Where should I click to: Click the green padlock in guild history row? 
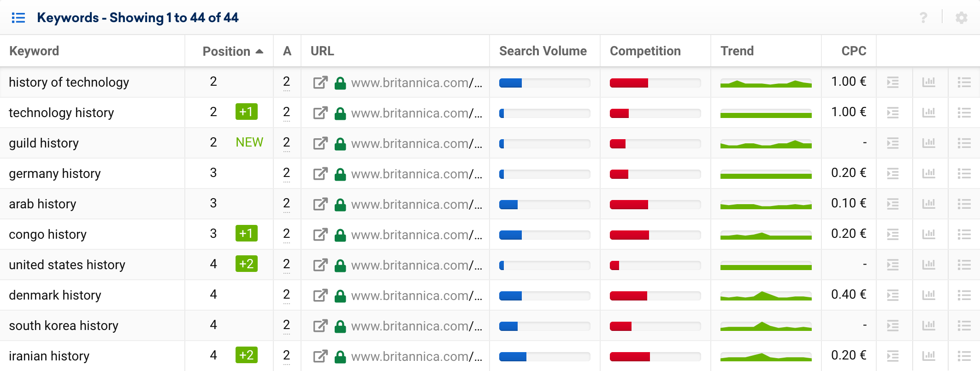(x=340, y=143)
